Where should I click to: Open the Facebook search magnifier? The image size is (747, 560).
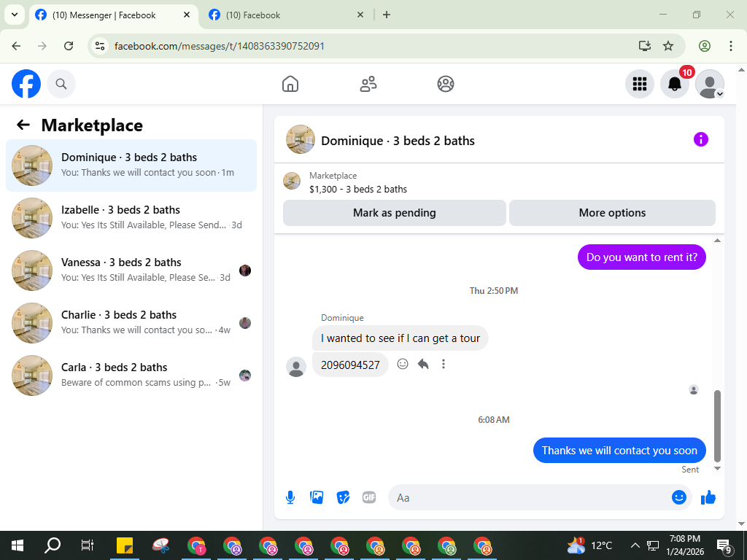point(61,84)
